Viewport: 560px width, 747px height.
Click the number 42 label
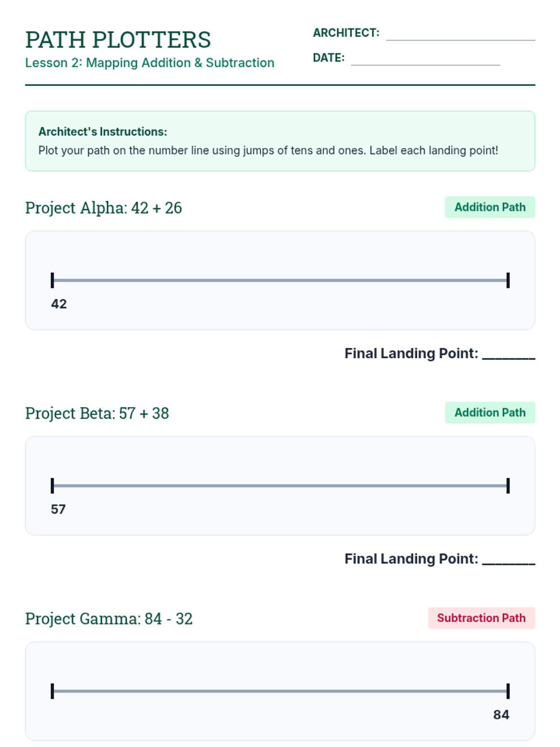pos(59,304)
